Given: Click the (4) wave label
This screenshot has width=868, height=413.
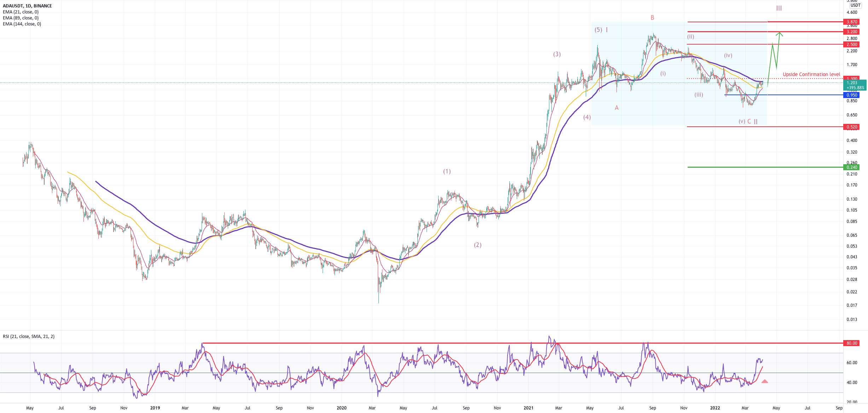Looking at the screenshot, I should [x=587, y=117].
